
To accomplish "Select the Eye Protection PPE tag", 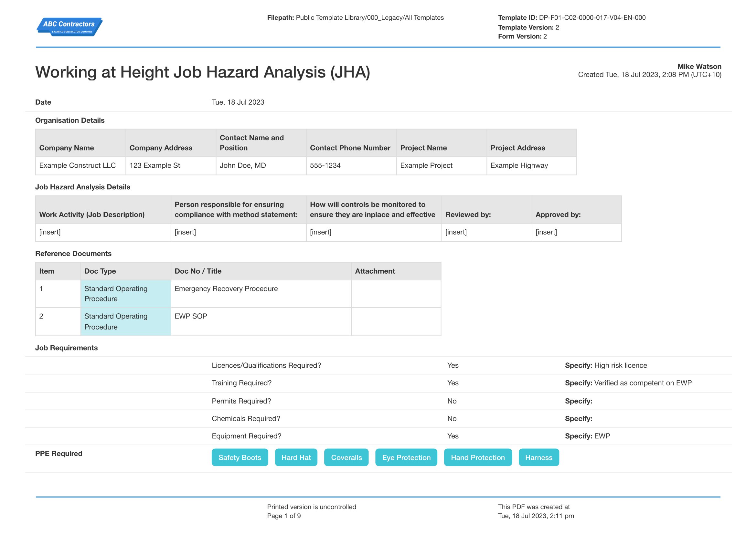I will coord(406,457).
